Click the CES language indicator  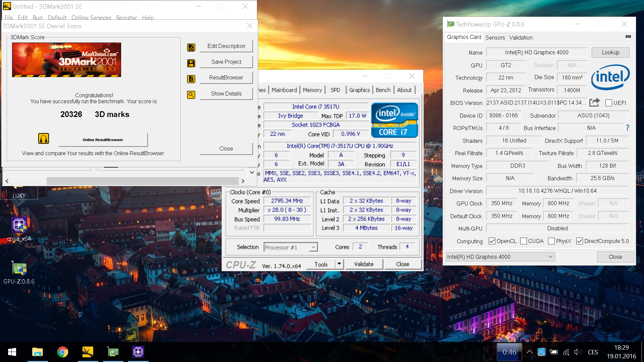point(593,352)
